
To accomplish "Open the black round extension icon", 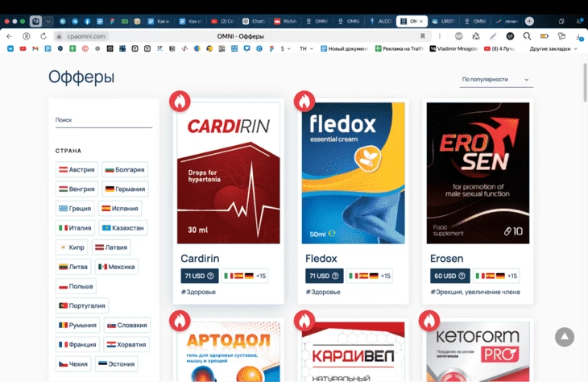I will pyautogui.click(x=510, y=36).
